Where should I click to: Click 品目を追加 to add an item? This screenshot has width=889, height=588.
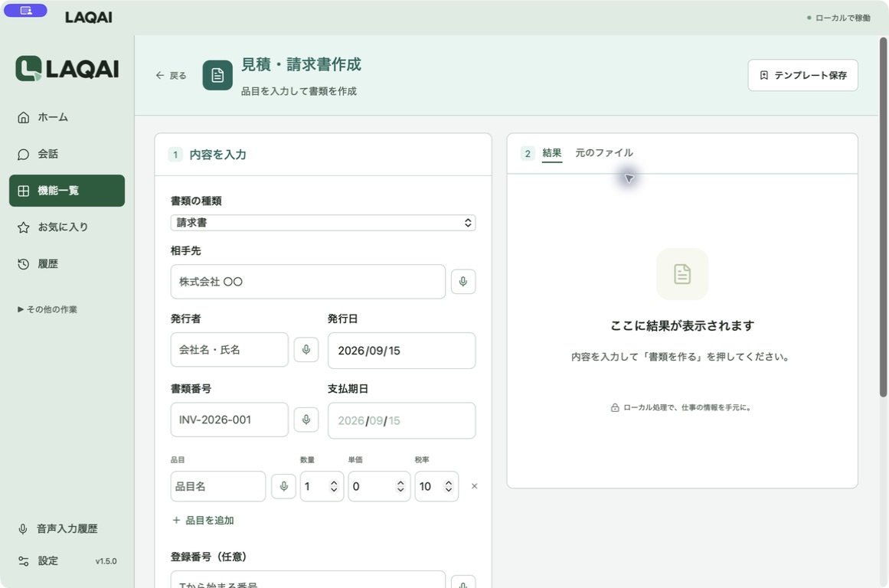click(x=203, y=521)
